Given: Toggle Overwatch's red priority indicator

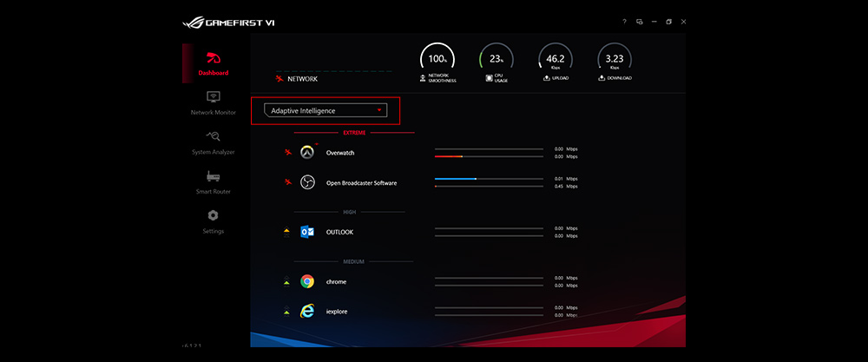Looking at the screenshot, I should (x=286, y=153).
